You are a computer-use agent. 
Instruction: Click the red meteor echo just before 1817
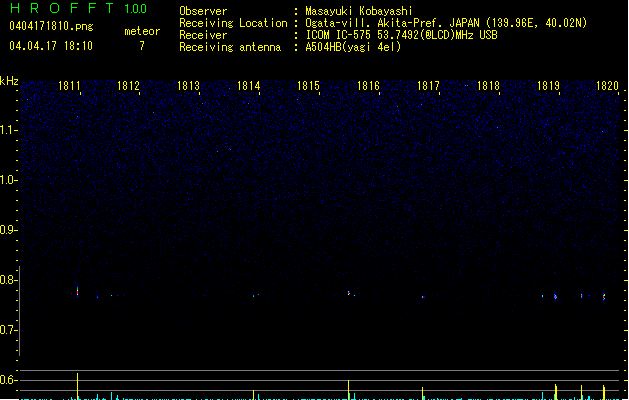(x=423, y=297)
